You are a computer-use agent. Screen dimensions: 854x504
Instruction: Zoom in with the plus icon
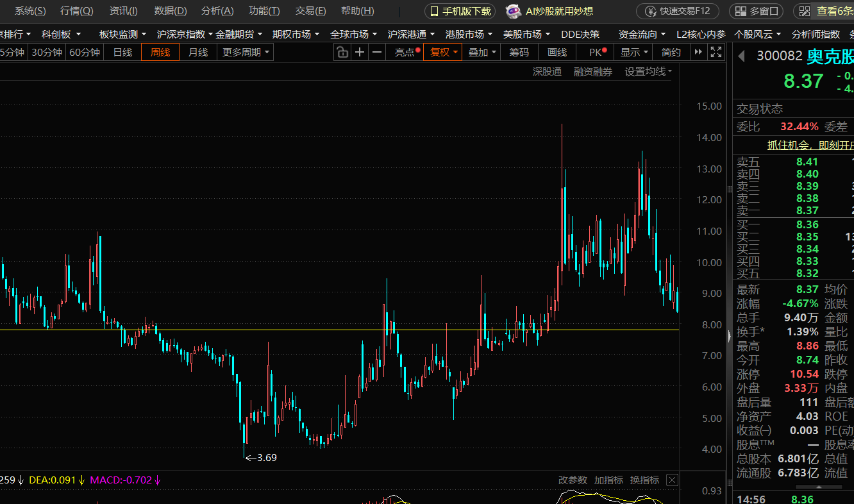click(x=360, y=53)
